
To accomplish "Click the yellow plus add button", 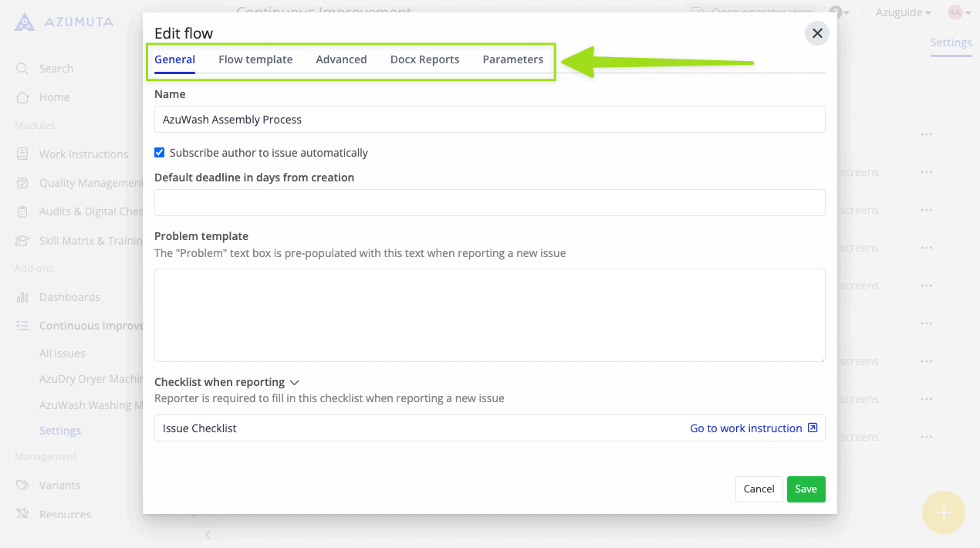I will [943, 512].
